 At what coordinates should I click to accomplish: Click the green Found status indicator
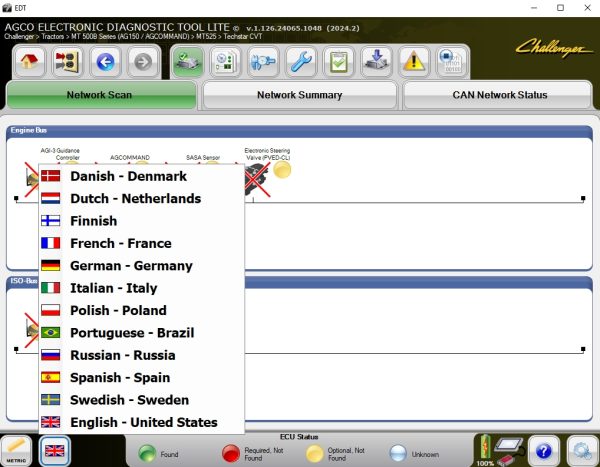pyautogui.click(x=147, y=454)
